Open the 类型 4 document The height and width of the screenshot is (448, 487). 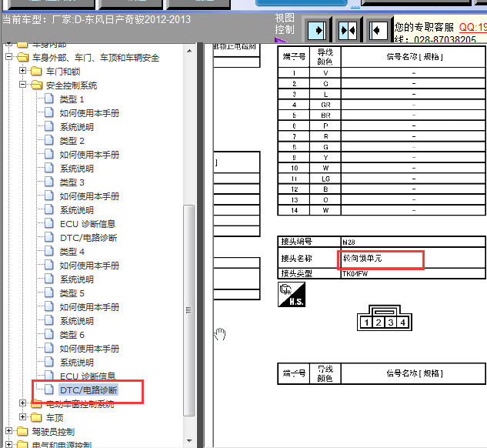pyautogui.click(x=72, y=252)
